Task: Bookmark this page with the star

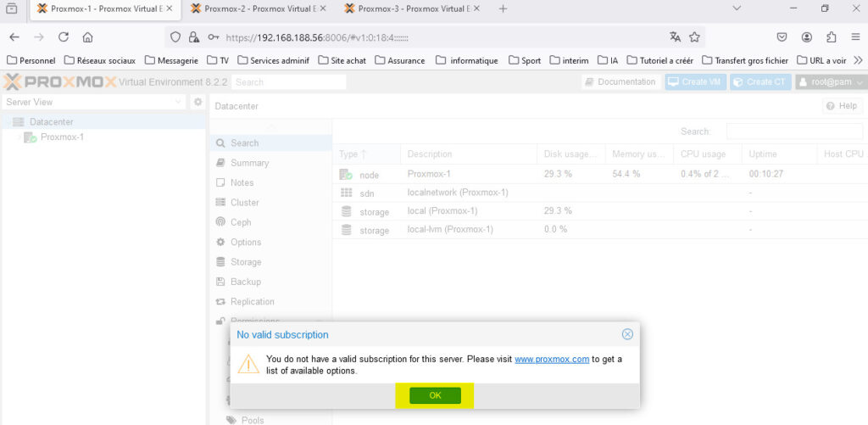Action: (694, 37)
